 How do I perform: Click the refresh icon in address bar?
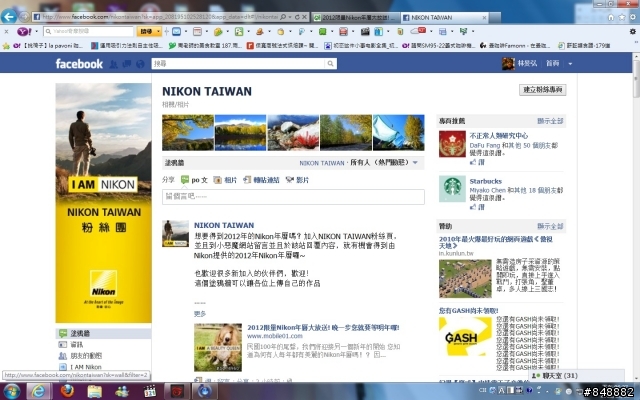(297, 17)
